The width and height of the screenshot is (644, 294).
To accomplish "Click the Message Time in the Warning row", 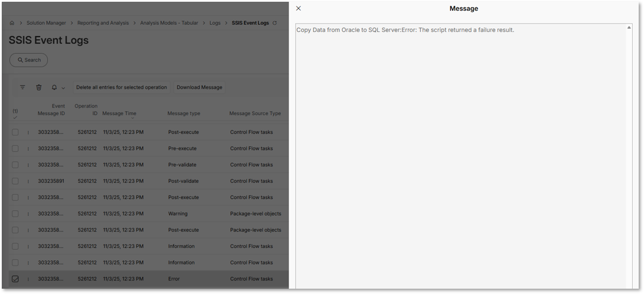I will 123,214.
